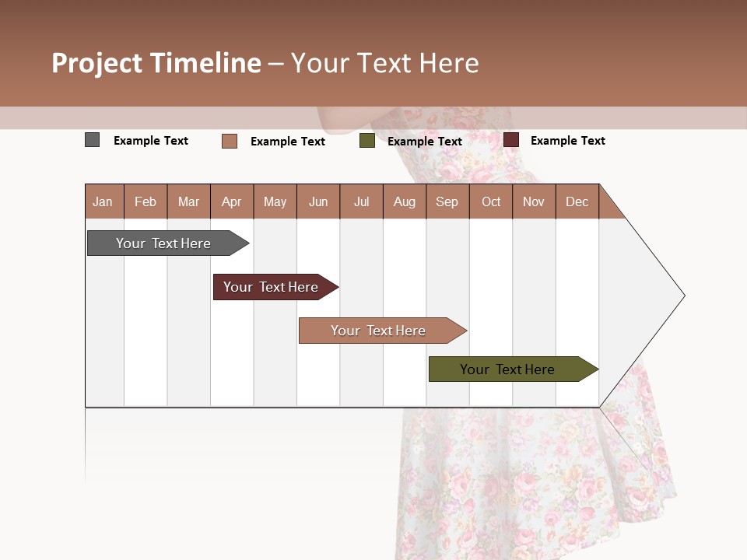Click the Apr month header cell
Viewport: 747px width, 560px height.
[x=232, y=201]
